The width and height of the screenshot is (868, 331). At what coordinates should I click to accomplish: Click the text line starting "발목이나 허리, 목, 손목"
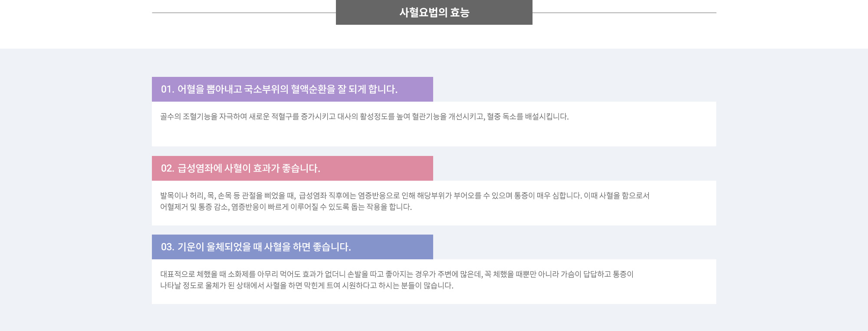405,195
